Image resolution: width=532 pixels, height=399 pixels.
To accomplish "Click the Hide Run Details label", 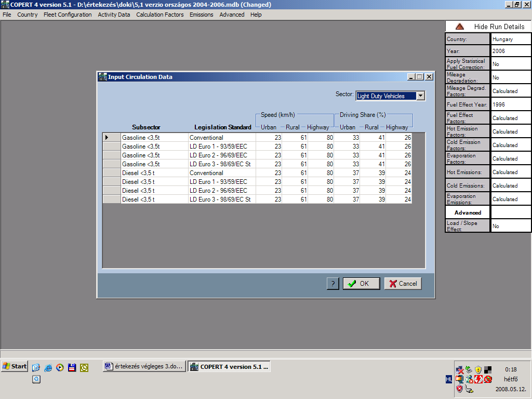I will tap(499, 26).
